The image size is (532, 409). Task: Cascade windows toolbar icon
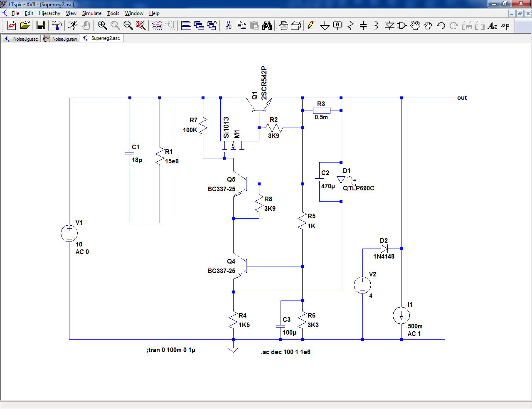[x=199, y=26]
